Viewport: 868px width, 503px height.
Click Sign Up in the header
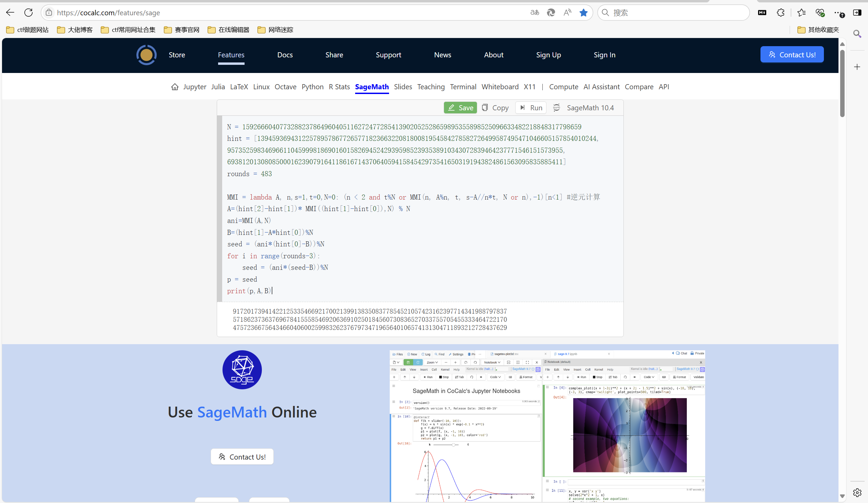pyautogui.click(x=548, y=55)
